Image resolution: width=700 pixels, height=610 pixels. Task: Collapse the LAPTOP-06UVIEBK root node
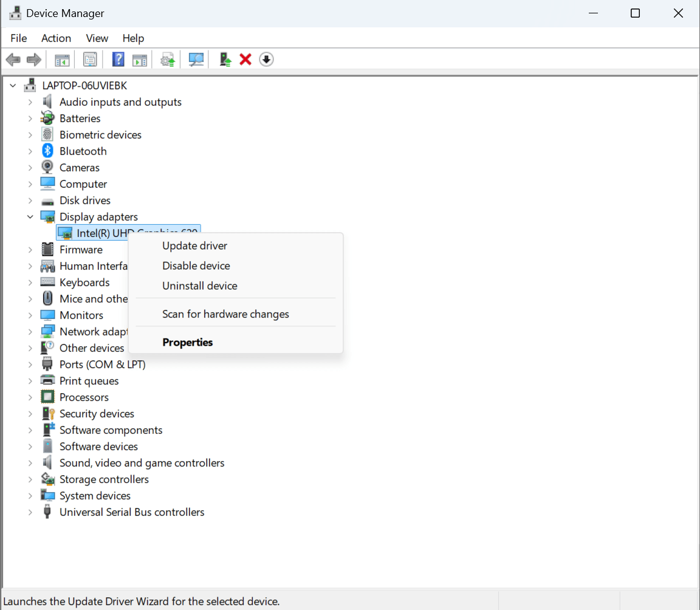pyautogui.click(x=13, y=86)
